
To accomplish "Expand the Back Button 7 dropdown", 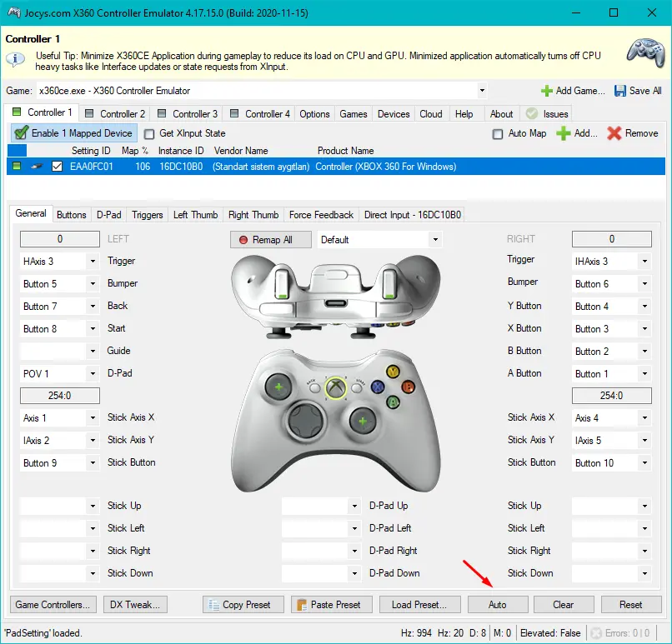I will (93, 306).
